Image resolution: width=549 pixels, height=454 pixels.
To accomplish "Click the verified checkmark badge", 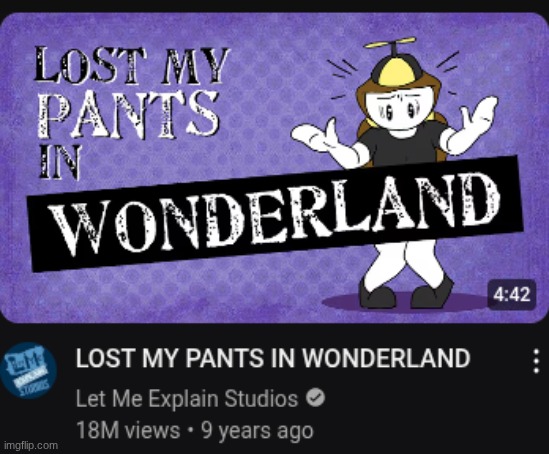I will click(315, 398).
